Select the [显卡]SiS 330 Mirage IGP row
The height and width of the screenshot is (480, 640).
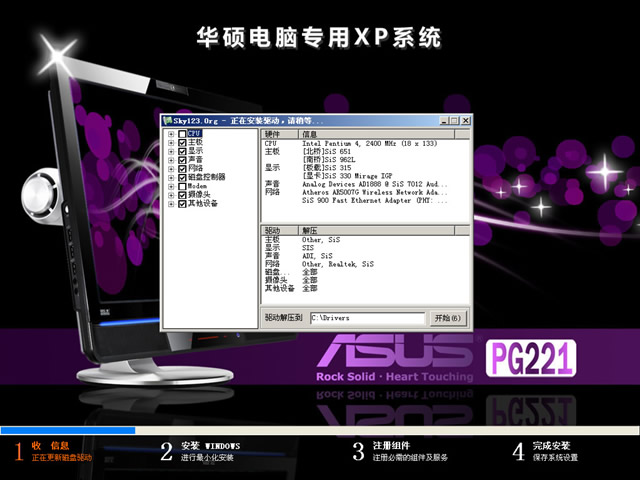click(365, 176)
